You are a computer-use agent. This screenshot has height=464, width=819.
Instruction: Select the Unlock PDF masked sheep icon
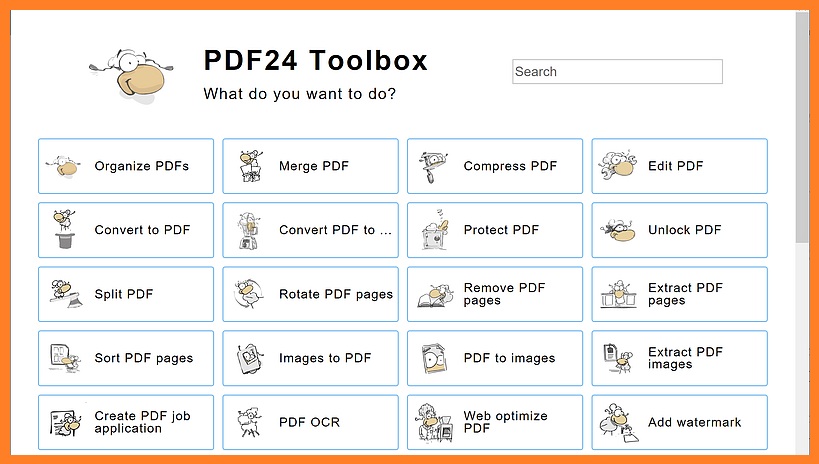(x=618, y=230)
